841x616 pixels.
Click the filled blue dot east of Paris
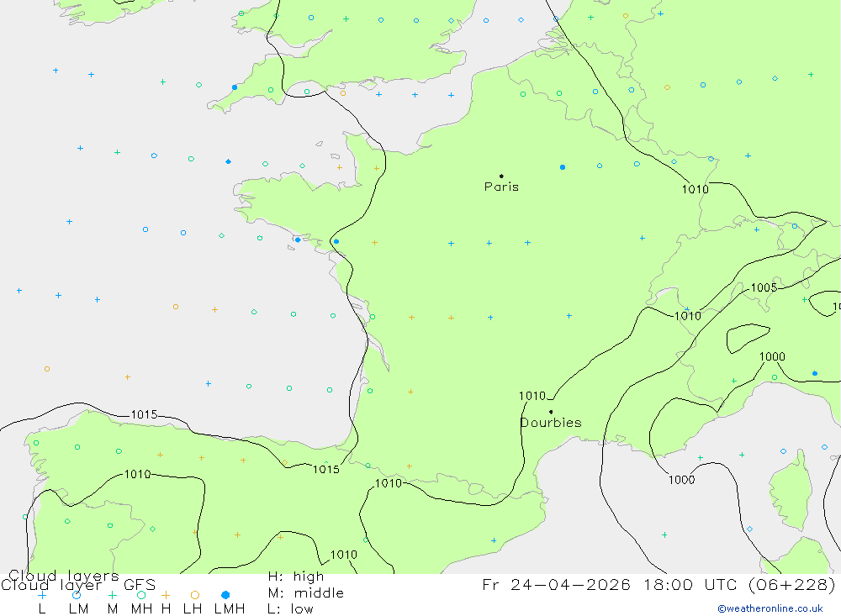(x=563, y=167)
